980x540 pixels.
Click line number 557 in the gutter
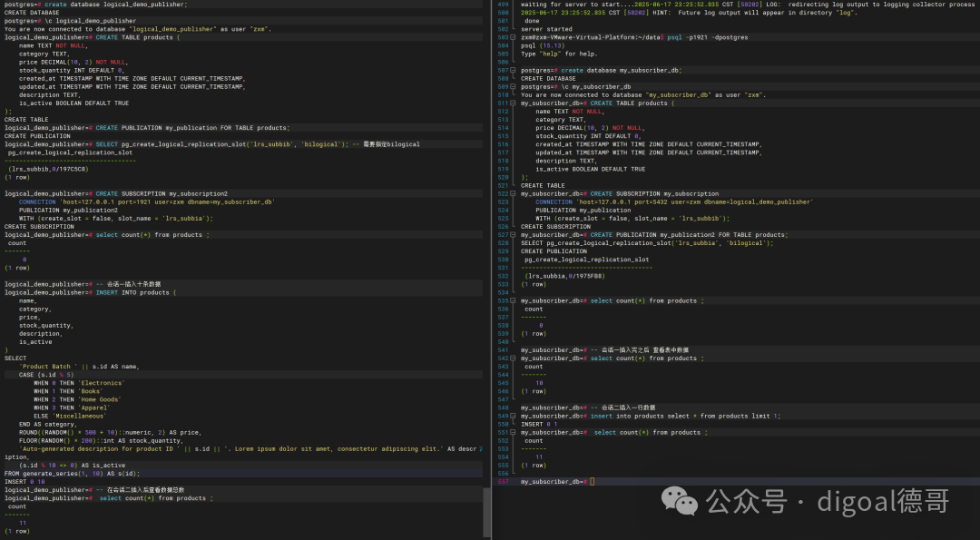tap(503, 482)
